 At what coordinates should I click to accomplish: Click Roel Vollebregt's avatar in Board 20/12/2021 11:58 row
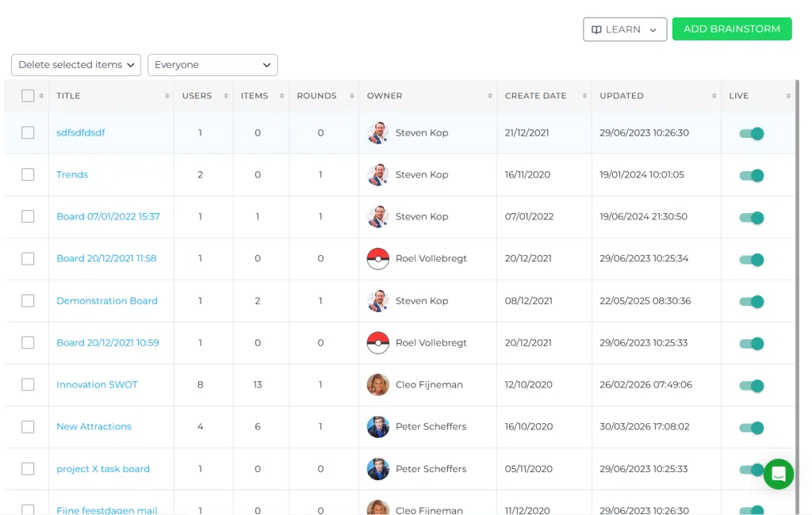[378, 258]
